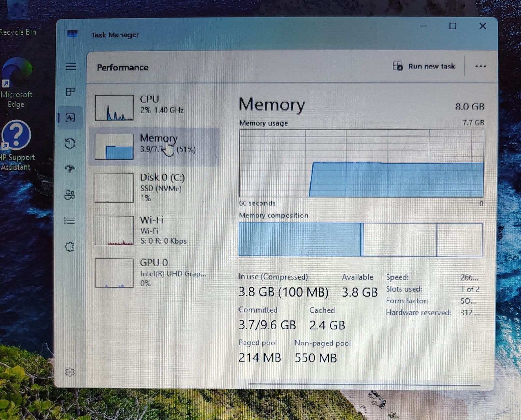Open the Task Manager hamburger navigation menu
This screenshot has width=521, height=420.
[71, 67]
